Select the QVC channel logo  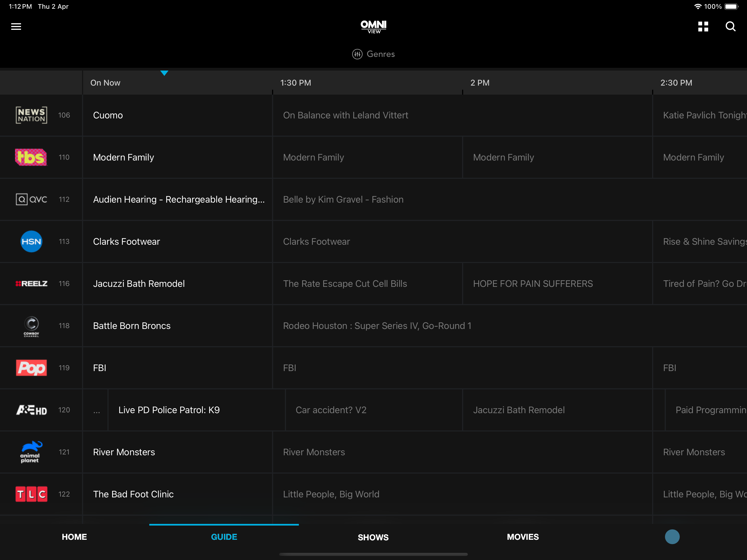click(x=31, y=199)
